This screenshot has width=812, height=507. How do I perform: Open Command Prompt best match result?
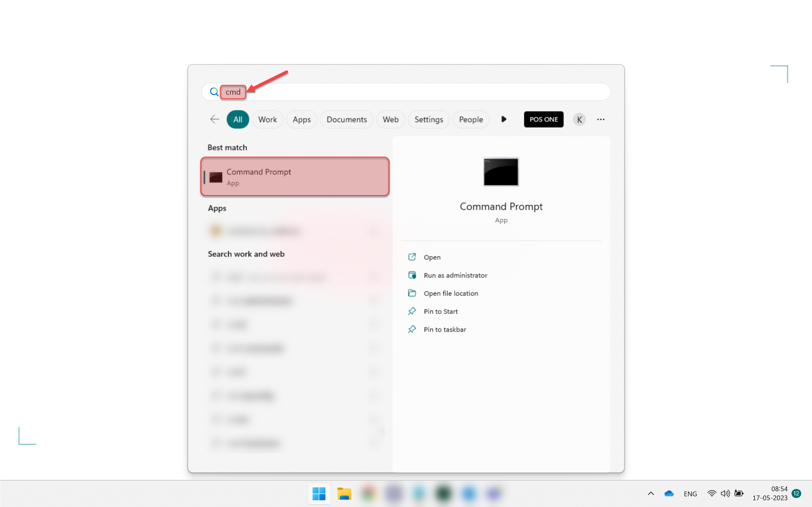pyautogui.click(x=295, y=176)
